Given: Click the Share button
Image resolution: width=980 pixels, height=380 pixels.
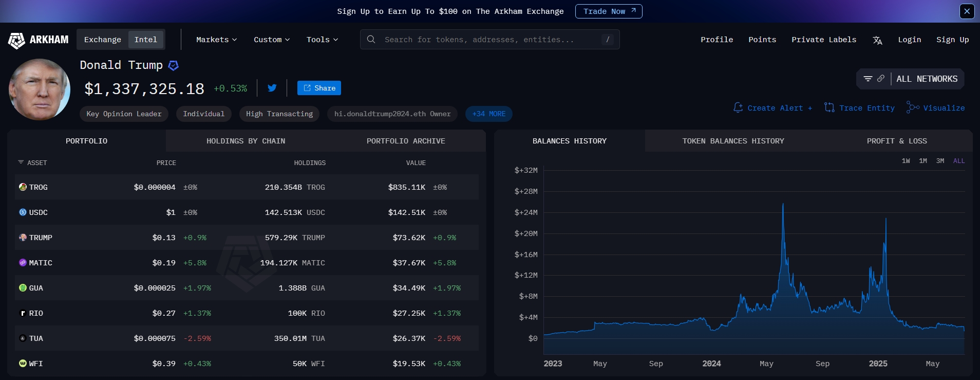Looking at the screenshot, I should (x=319, y=88).
